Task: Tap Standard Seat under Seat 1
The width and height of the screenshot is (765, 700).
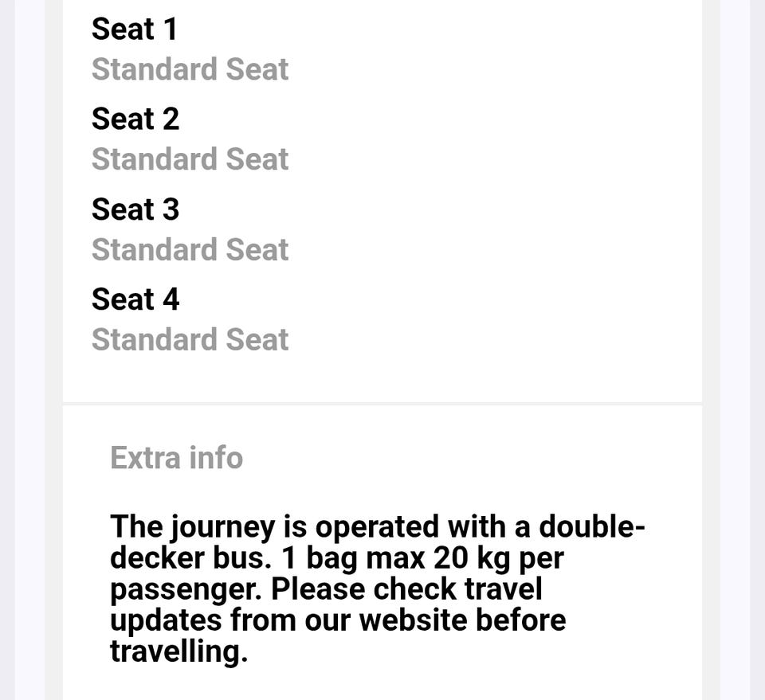Action: point(190,70)
